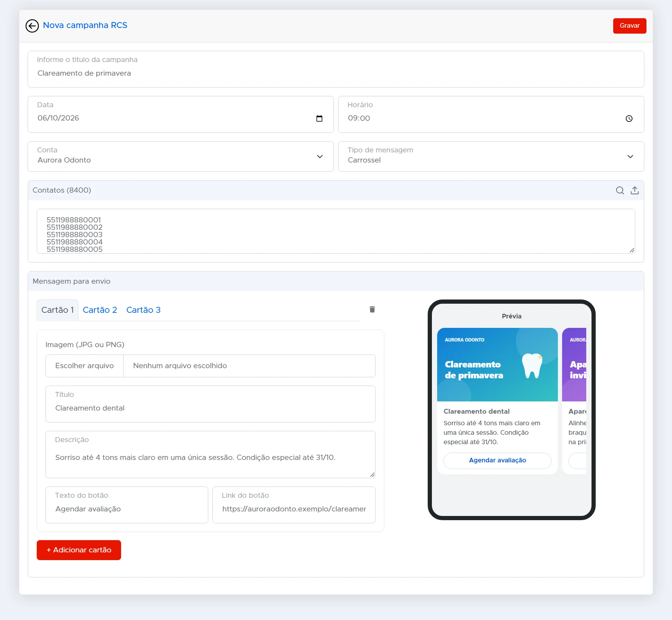This screenshot has height=620, width=672.
Task: Click the Prévia label in phone preview
Action: pyautogui.click(x=511, y=316)
